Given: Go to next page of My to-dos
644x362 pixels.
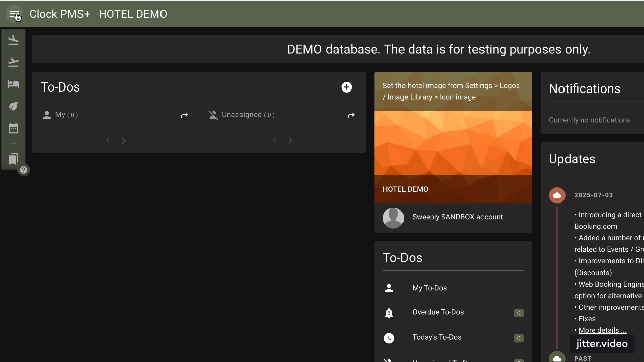Looking at the screenshot, I should pyautogui.click(x=123, y=141).
